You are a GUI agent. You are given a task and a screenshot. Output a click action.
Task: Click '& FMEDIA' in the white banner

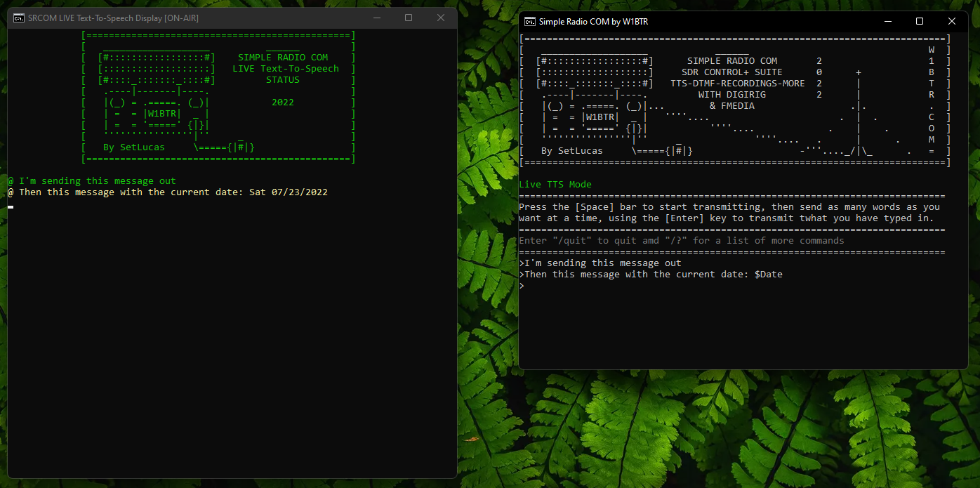tap(732, 106)
